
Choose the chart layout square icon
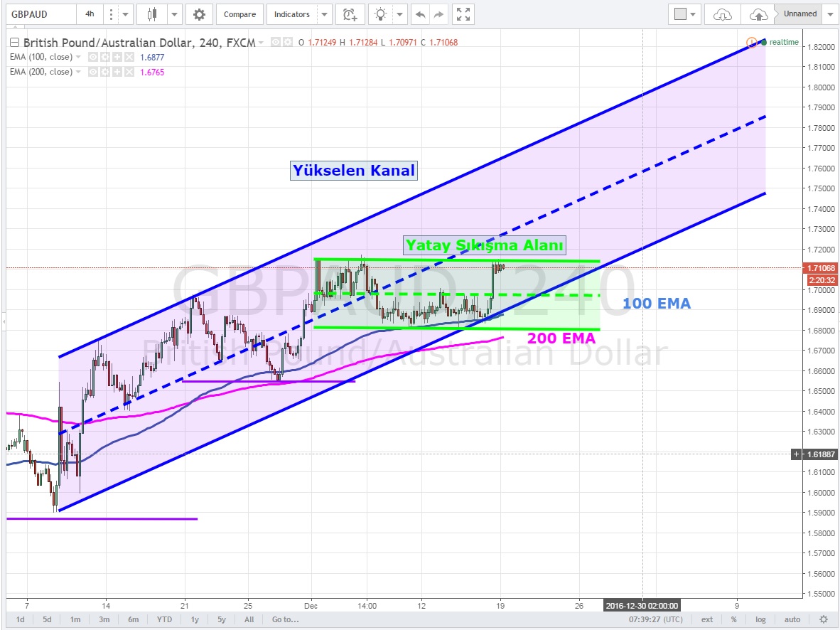680,14
